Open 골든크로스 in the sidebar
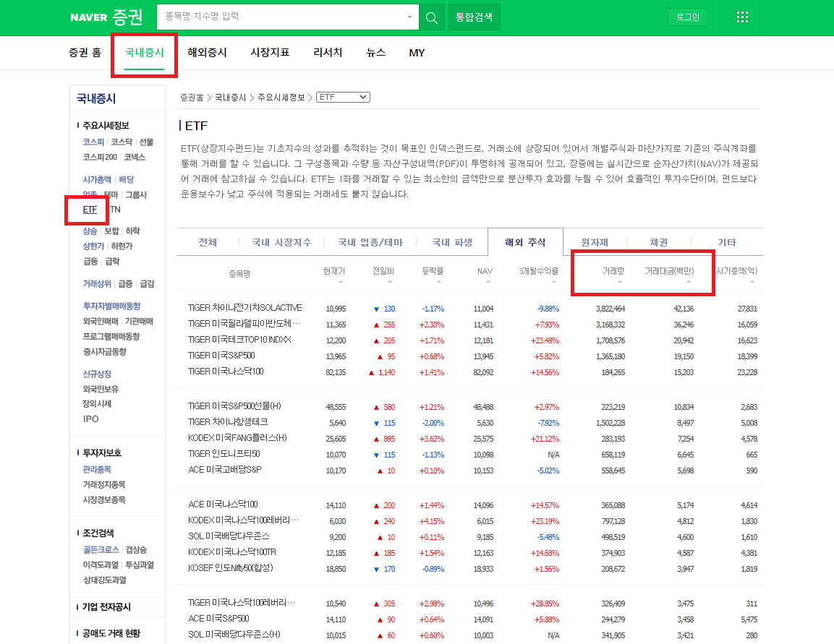 [101, 549]
